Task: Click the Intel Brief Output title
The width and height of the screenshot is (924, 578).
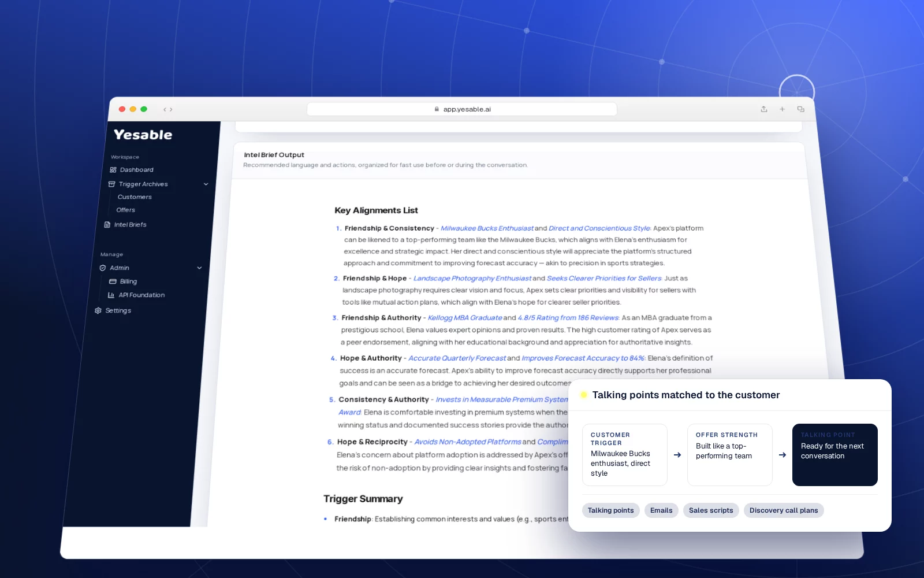Action: 274,155
